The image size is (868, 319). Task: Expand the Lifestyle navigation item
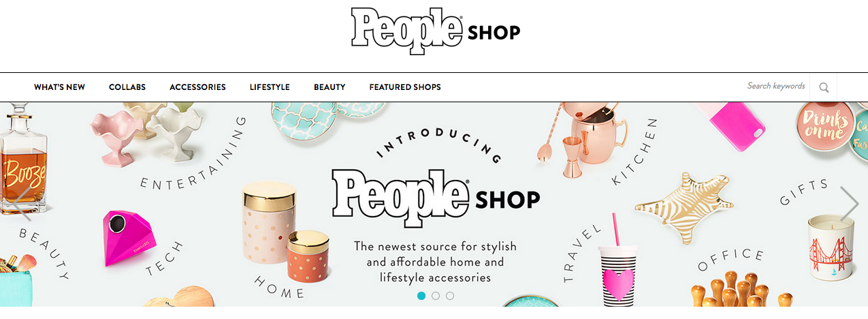point(270,87)
